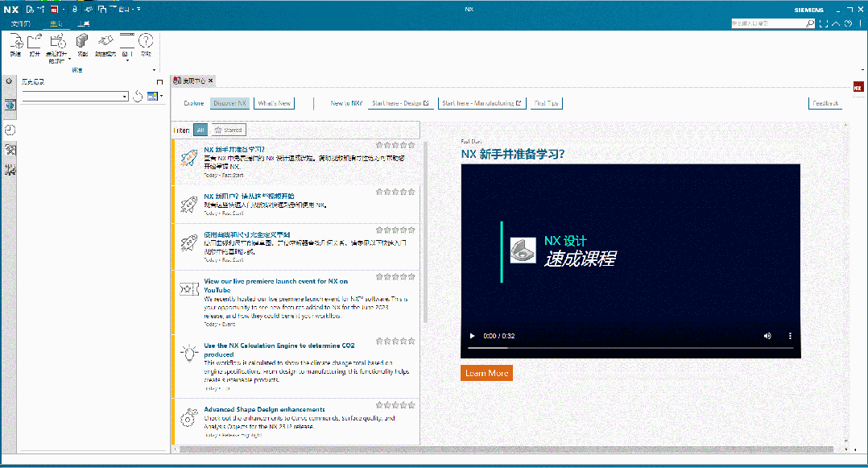868x468 pixels.
Task: Click the video progress bar
Action: (x=630, y=348)
